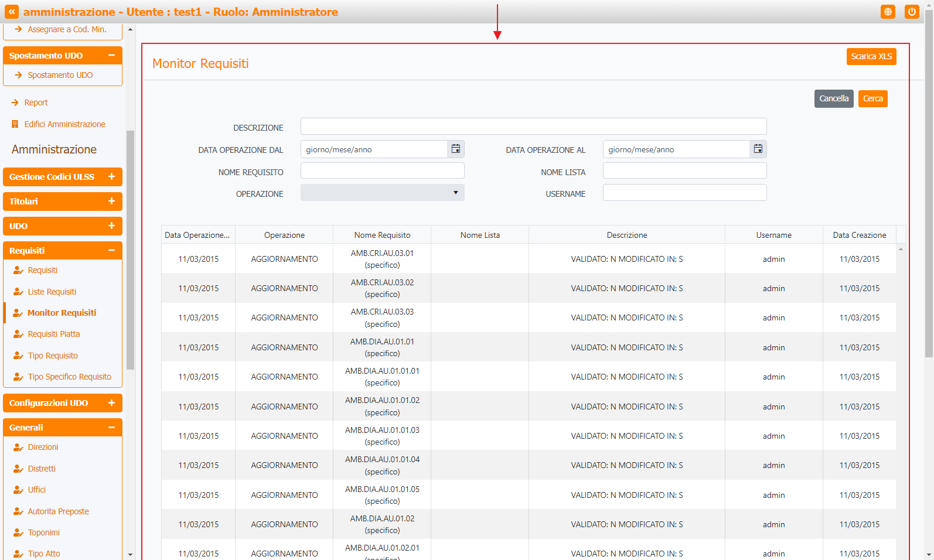
Task: Open the Operazione dropdown
Action: pos(382,193)
